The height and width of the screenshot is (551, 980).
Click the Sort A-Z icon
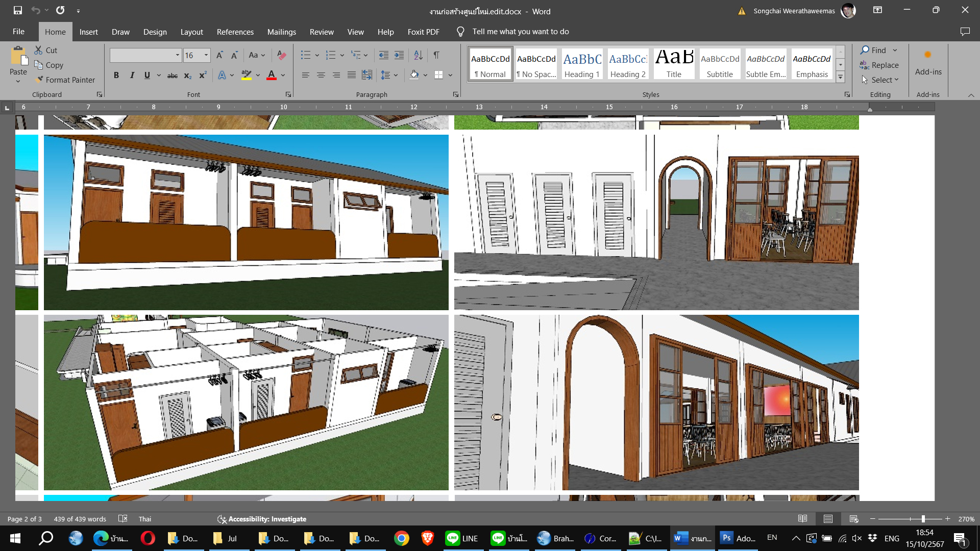418,55
